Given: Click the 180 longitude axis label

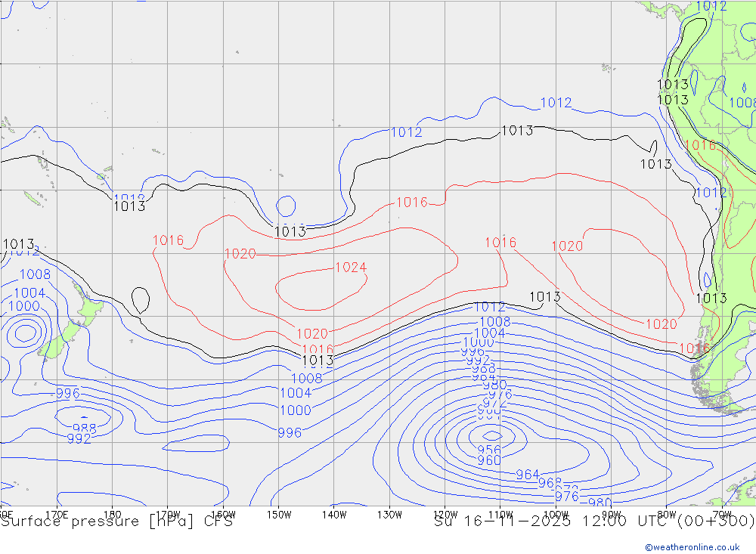Looking at the screenshot, I should pos(113,515).
